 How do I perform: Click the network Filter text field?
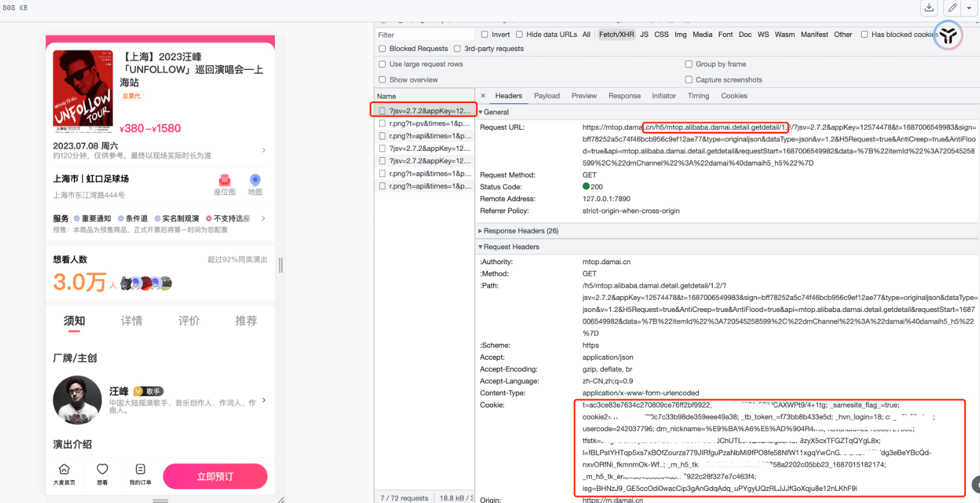[x=424, y=34]
